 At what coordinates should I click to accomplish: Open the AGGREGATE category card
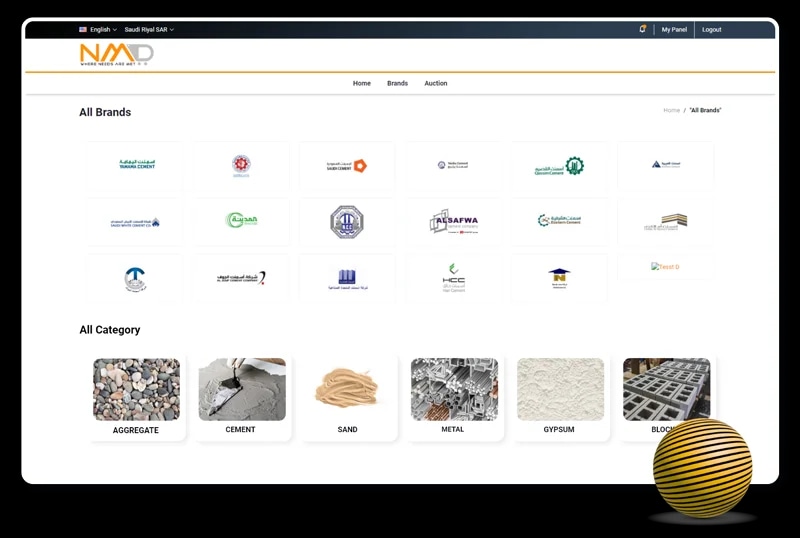coord(136,397)
